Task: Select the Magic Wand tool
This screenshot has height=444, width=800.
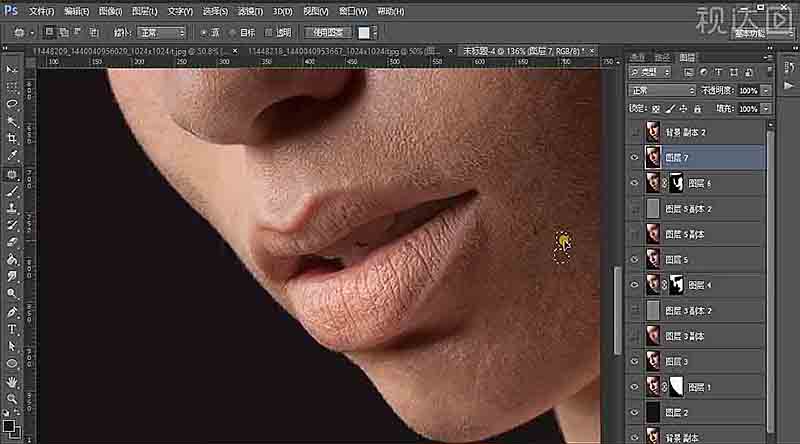Action: 12,121
